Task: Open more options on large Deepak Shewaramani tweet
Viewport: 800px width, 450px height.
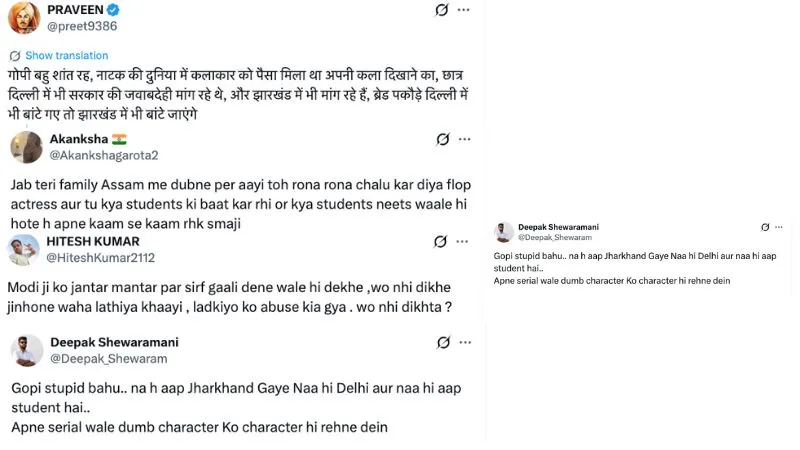Action: point(465,342)
